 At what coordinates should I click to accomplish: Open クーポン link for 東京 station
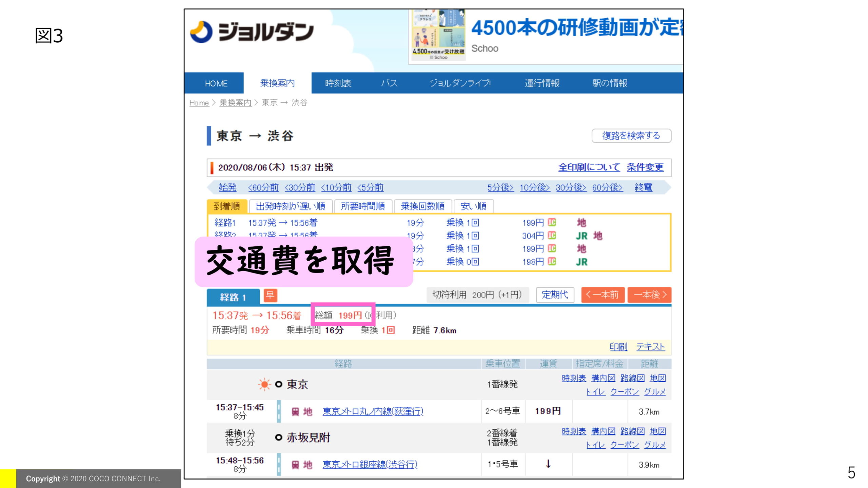[625, 392]
